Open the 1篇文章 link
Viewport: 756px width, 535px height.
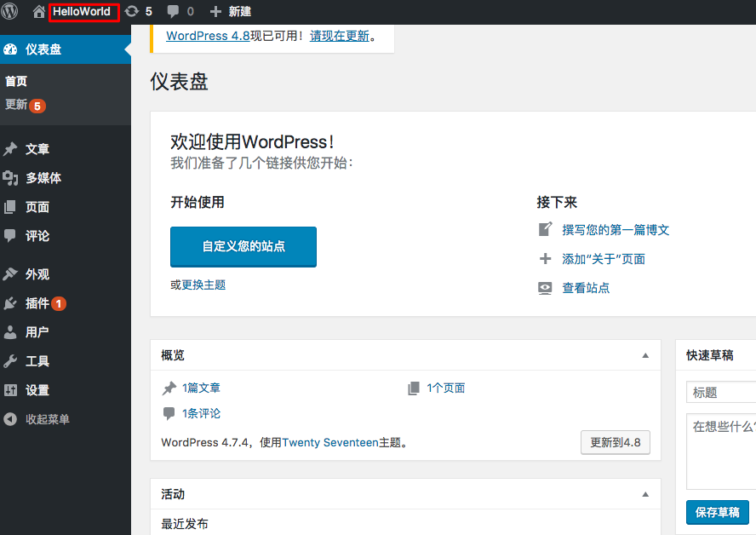click(201, 388)
